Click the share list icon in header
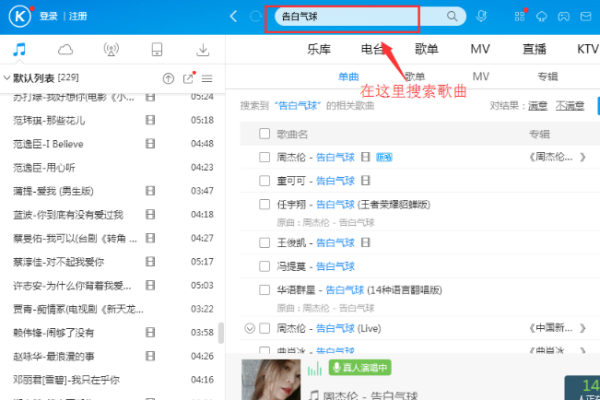Screen dimensions: 600x400 [188, 78]
